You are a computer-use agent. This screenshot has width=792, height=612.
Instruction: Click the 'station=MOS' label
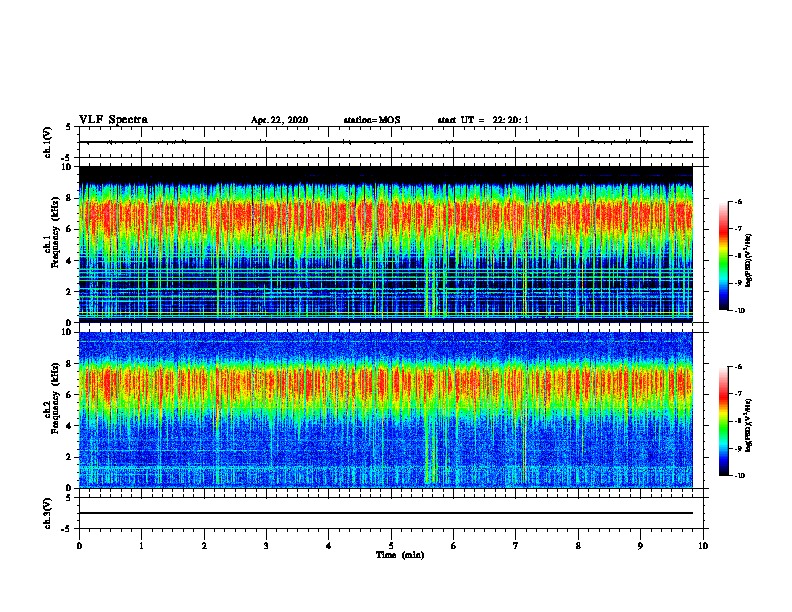tap(372, 120)
